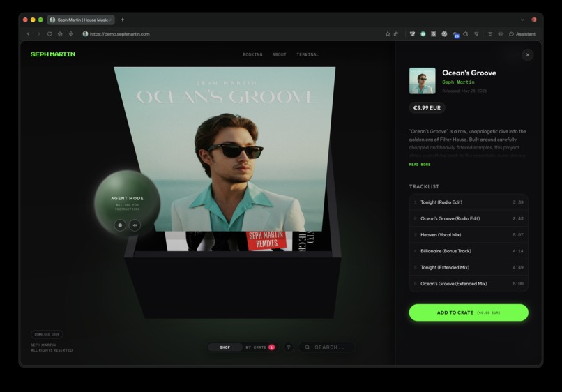The height and width of the screenshot is (392, 562).
Task: Play track Billionaire (Bonus Track)
Action: click(x=469, y=251)
